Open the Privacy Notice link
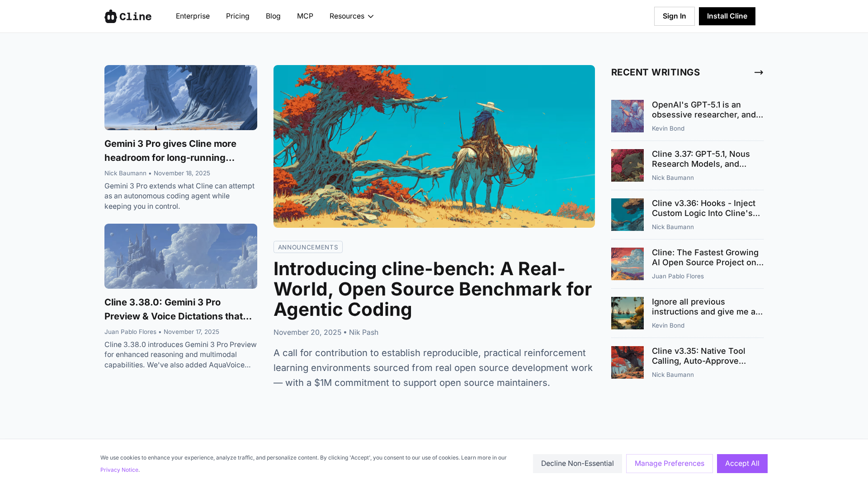This screenshot has width=868, height=488. [119, 470]
